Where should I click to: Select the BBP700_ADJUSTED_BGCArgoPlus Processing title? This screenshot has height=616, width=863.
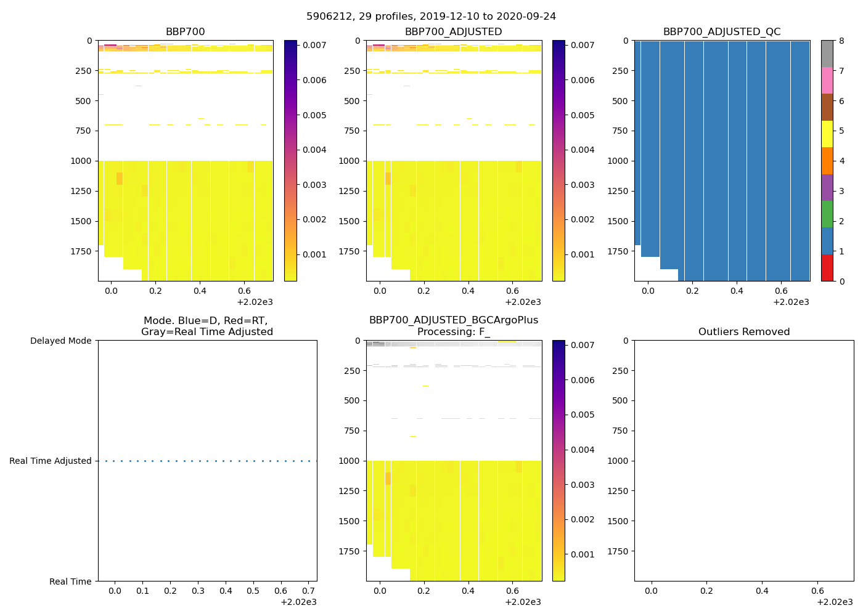click(453, 326)
